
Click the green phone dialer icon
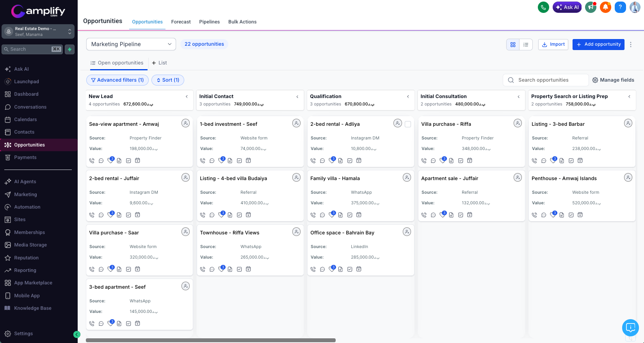click(543, 7)
